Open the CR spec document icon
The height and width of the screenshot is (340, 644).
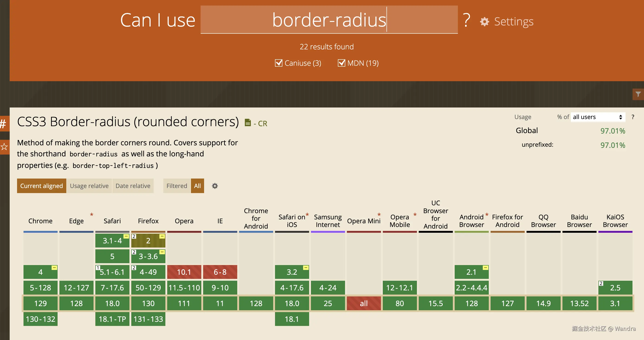click(248, 123)
